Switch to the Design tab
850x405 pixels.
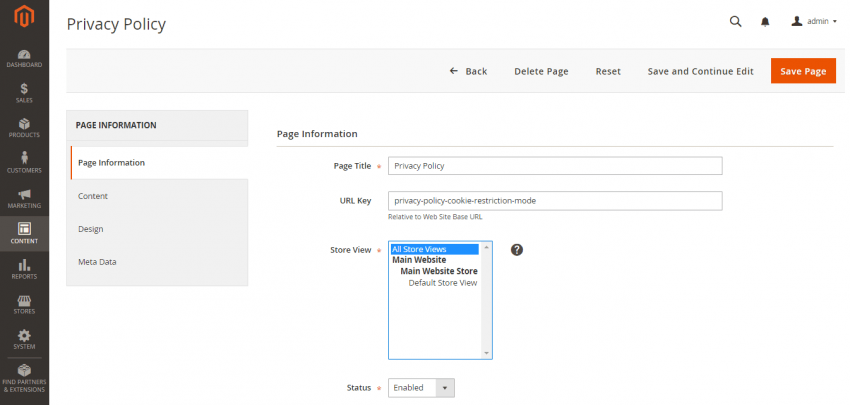tap(157, 229)
